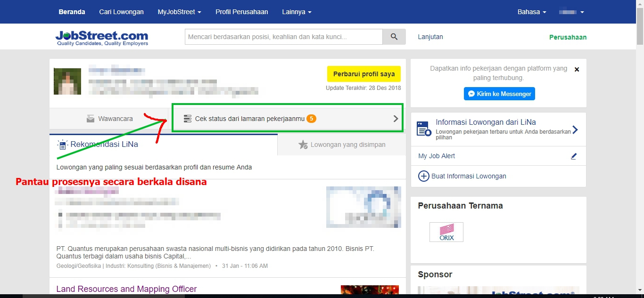Select the Beranda menu item
The height and width of the screenshot is (298, 644).
tap(72, 12)
